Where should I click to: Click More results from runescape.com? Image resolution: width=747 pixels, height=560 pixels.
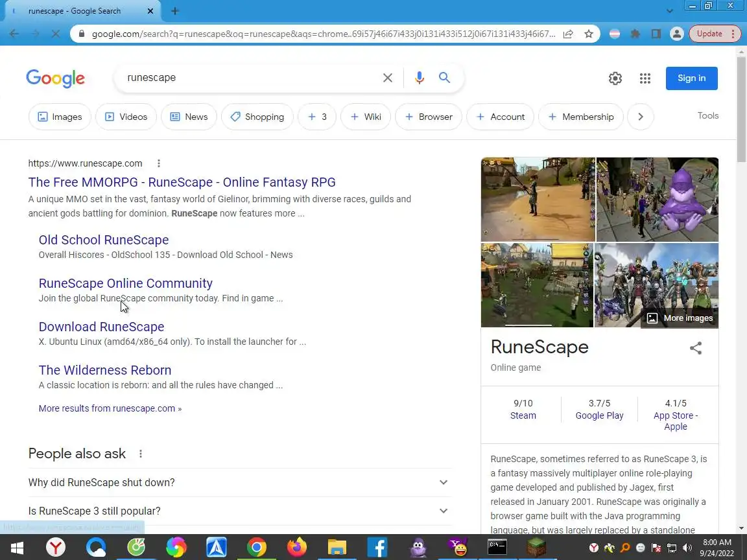(110, 408)
